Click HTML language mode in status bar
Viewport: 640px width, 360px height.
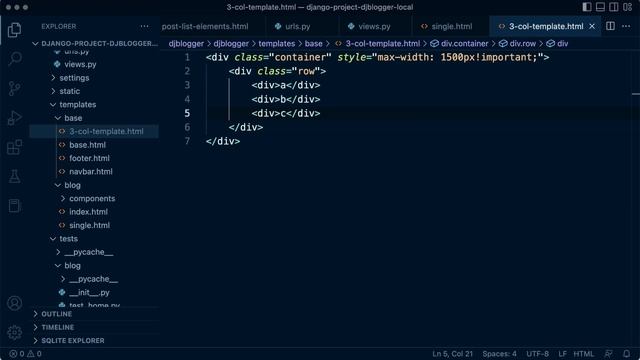tap(584, 354)
